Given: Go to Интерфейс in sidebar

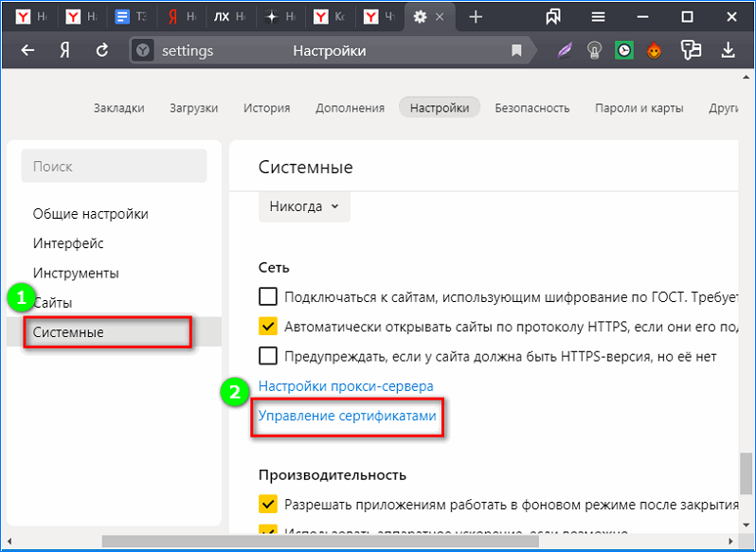Looking at the screenshot, I should pyautogui.click(x=68, y=243).
